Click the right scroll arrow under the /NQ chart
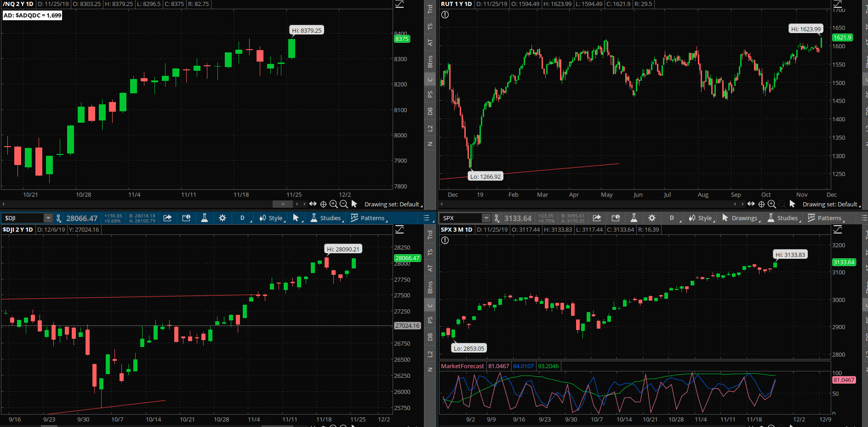The width and height of the screenshot is (868, 427). [x=304, y=204]
